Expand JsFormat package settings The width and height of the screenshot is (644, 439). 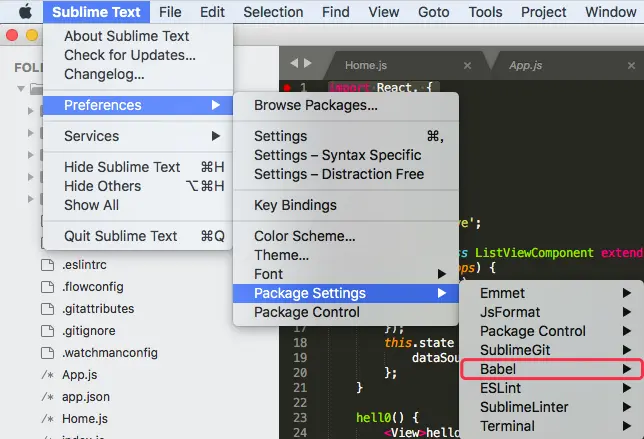(x=552, y=312)
